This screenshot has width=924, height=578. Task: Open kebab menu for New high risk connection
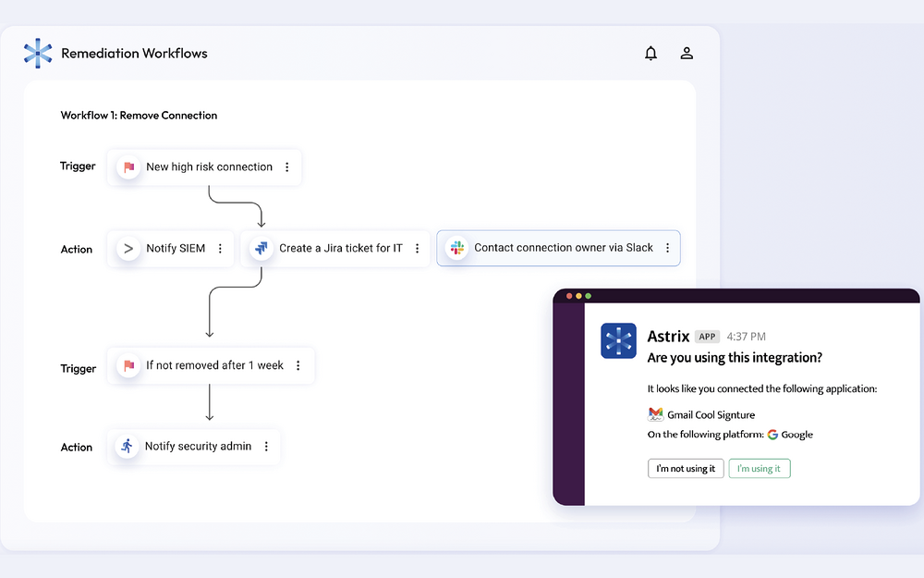(287, 166)
